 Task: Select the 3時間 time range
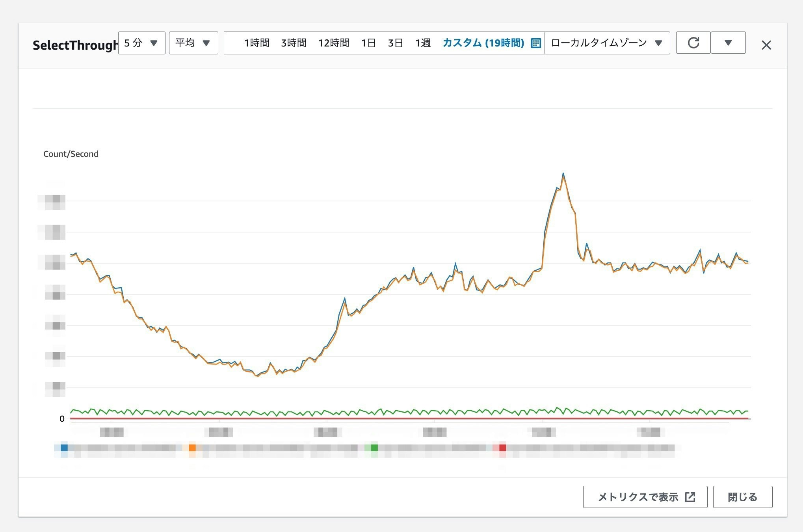pos(294,43)
